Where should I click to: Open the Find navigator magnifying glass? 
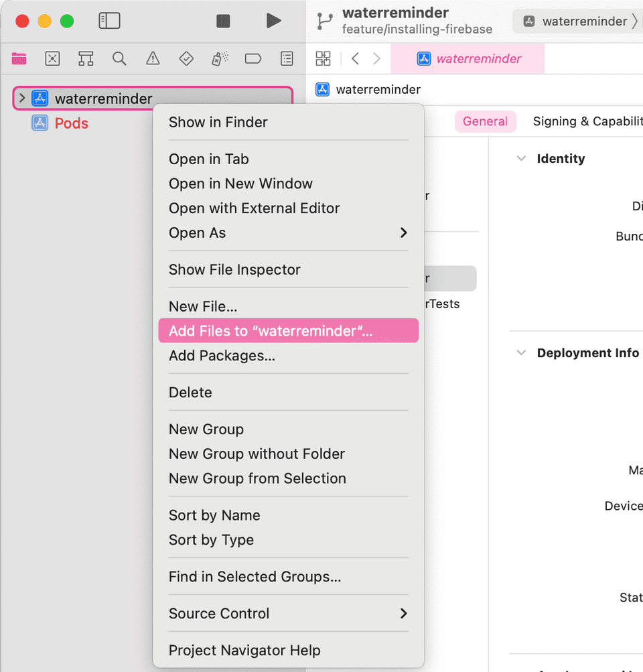point(119,59)
